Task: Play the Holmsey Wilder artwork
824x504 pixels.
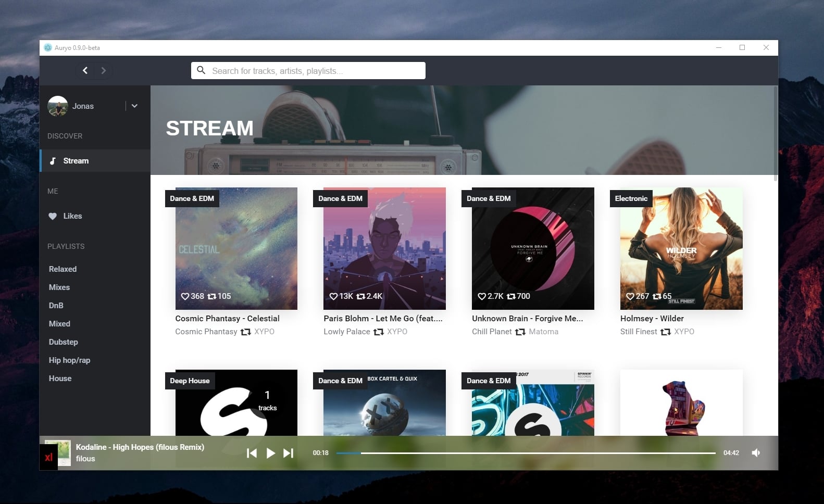Action: [x=681, y=248]
